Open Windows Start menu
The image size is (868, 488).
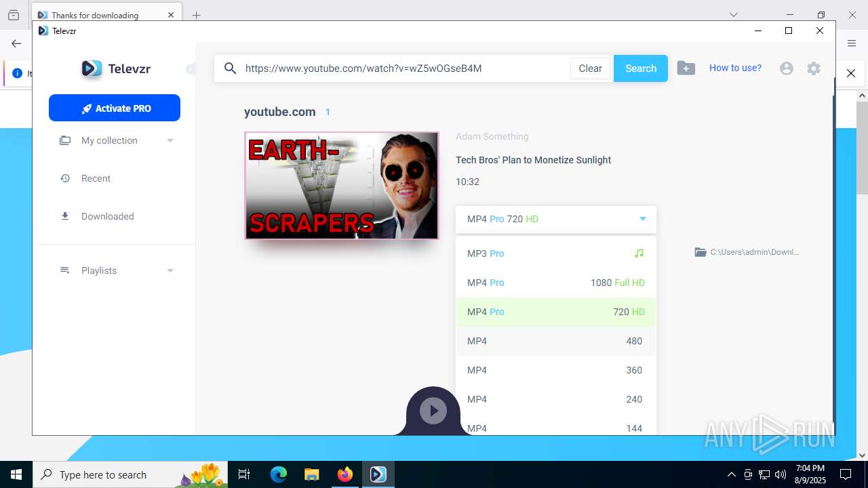tap(16, 474)
